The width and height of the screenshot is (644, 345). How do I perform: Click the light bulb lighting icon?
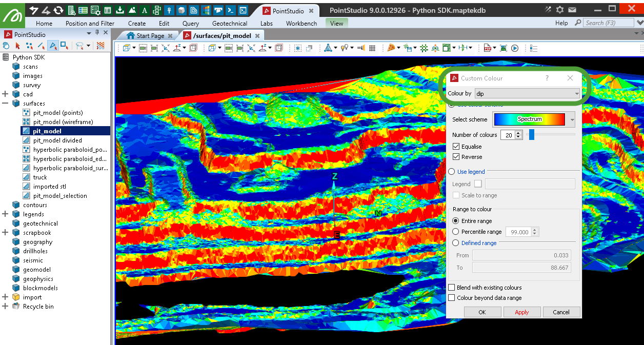tap(344, 48)
